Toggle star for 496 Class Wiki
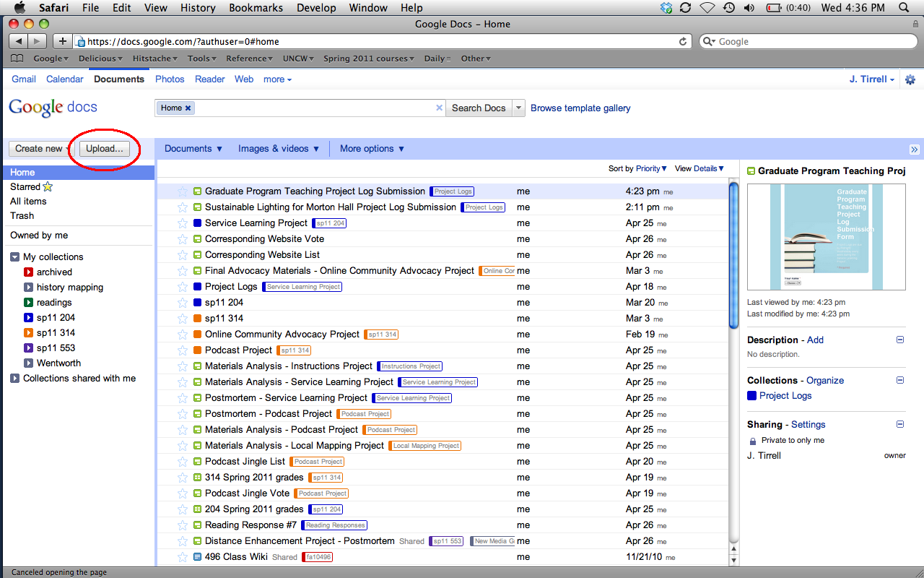 point(183,557)
